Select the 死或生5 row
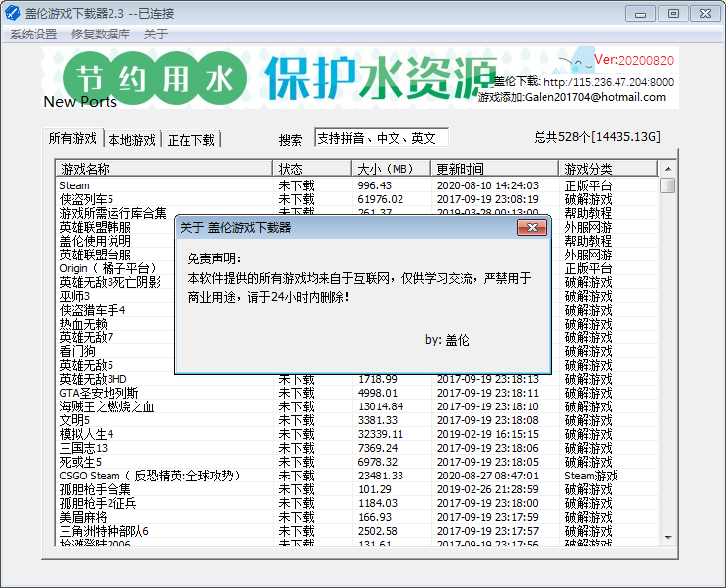 [357, 462]
